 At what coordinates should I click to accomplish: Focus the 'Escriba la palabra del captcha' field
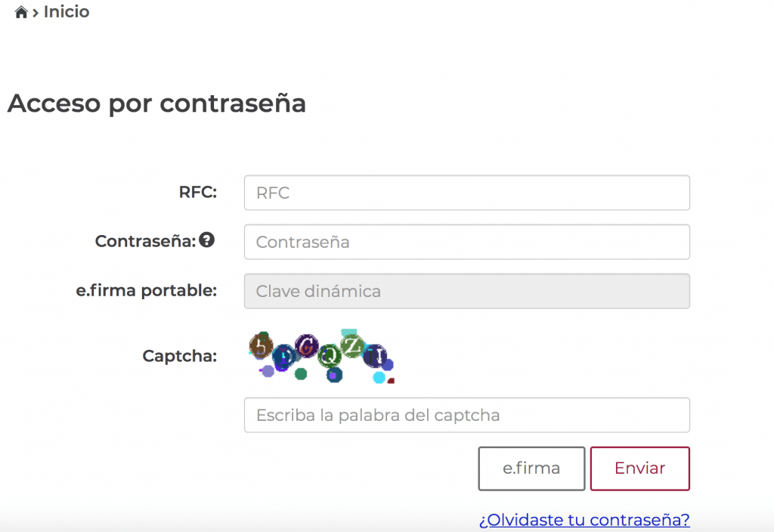point(467,415)
